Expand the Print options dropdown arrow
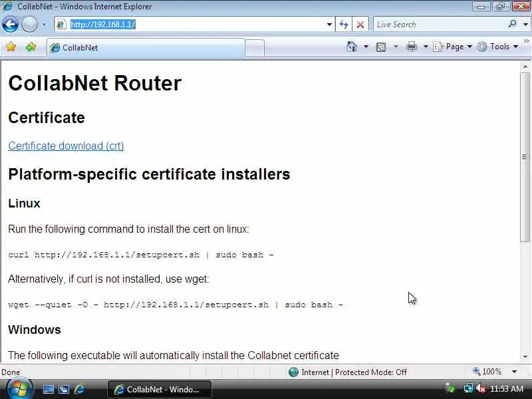Image resolution: width=532 pixels, height=399 pixels. [426, 47]
